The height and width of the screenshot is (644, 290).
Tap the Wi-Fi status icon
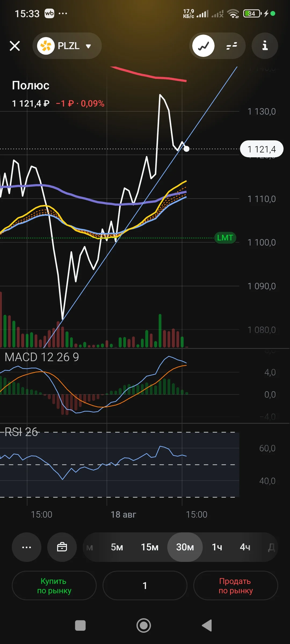(233, 13)
